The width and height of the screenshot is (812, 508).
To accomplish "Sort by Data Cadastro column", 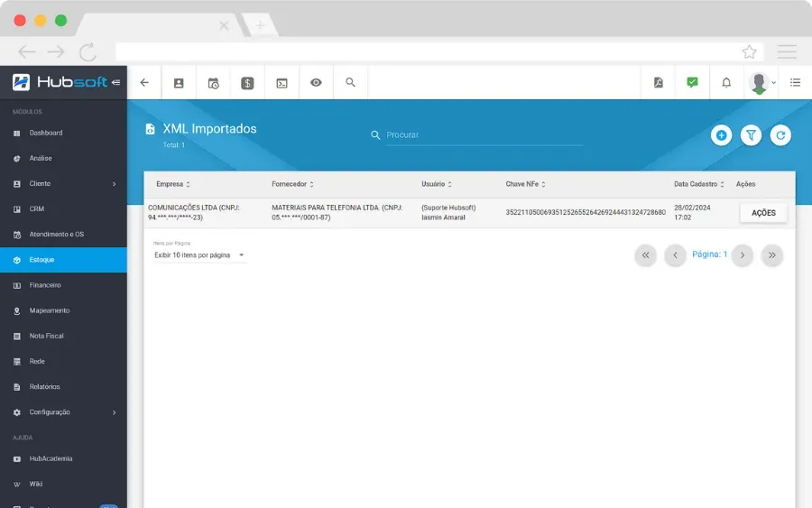I will (x=698, y=184).
